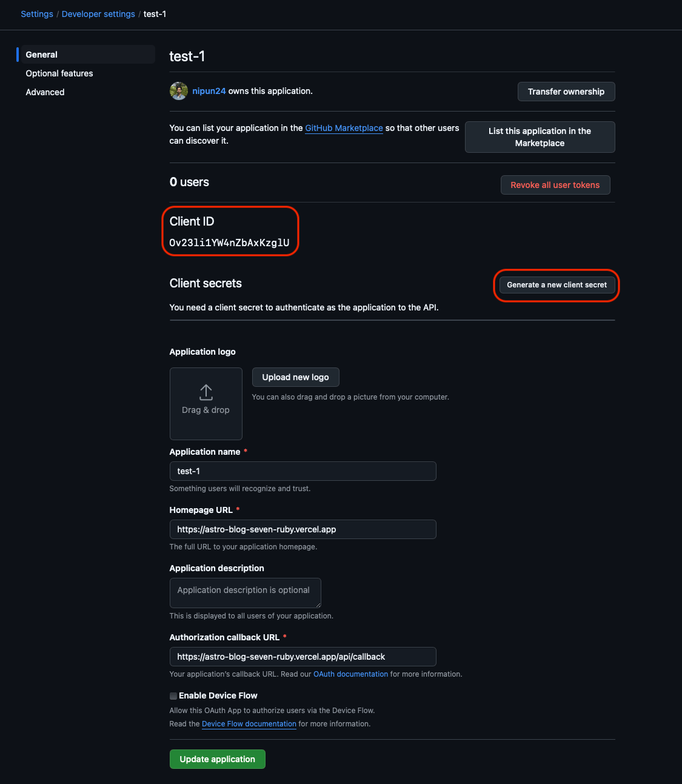This screenshot has width=682, height=784.
Task: Switch to the Optional features section
Action: pos(59,73)
